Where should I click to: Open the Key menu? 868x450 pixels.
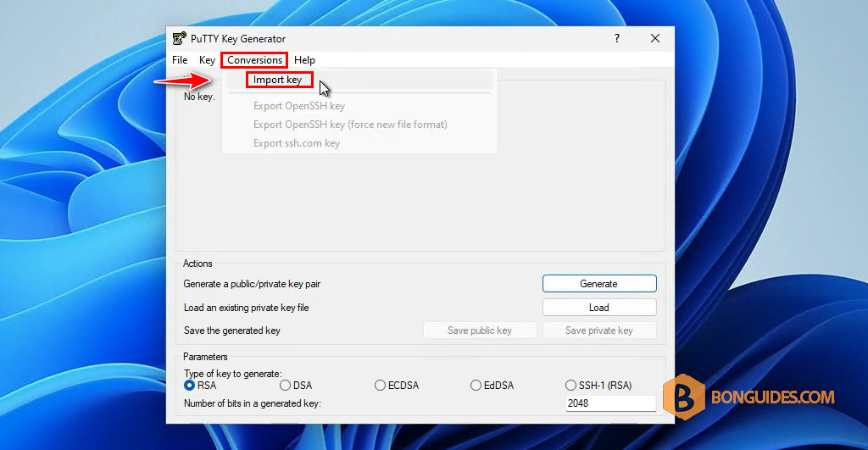207,60
